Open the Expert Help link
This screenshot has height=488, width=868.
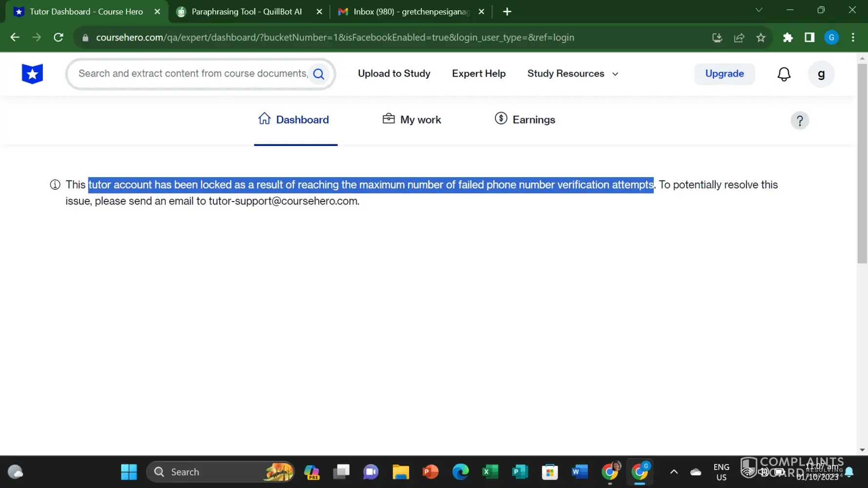(x=478, y=74)
